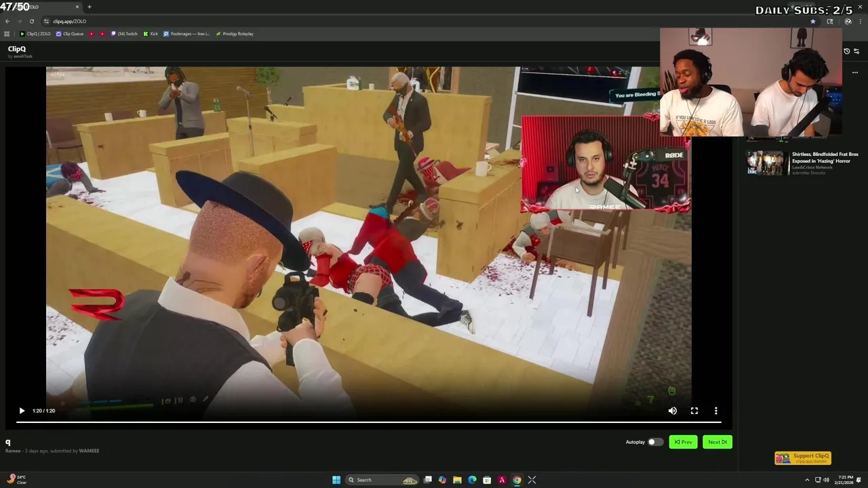The height and width of the screenshot is (488, 868).
Task: Open the 'ClipQ | ZOLO' bookmark
Action: pyautogui.click(x=35, y=34)
